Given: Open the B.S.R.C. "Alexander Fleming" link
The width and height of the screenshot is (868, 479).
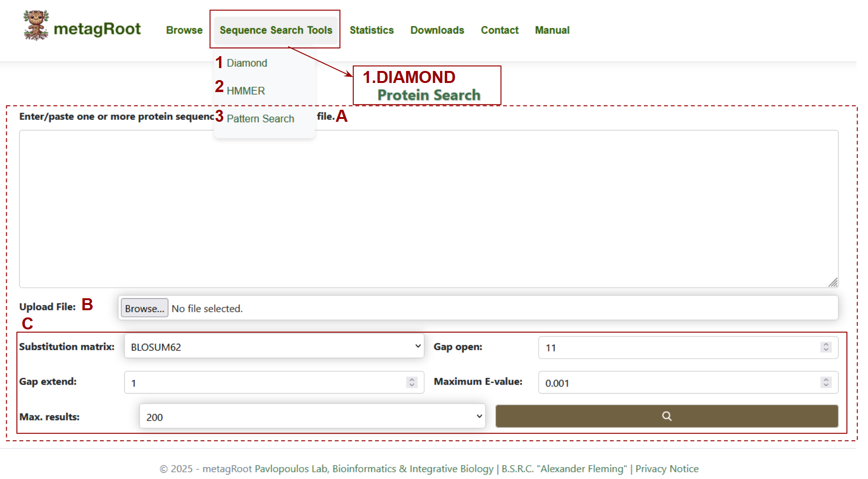Looking at the screenshot, I should [564, 469].
